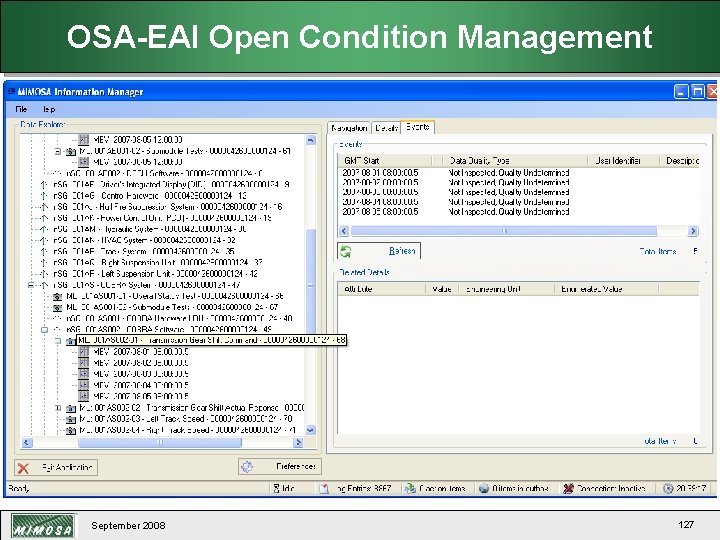Click the Right Suspension Unit arrow icon
This screenshot has width=720, height=540.
pos(44,263)
